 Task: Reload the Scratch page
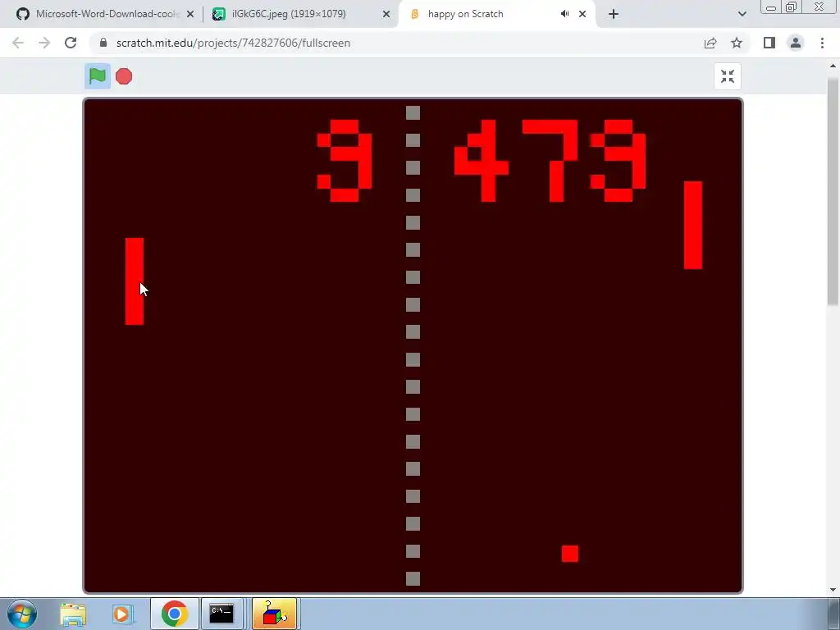click(71, 43)
